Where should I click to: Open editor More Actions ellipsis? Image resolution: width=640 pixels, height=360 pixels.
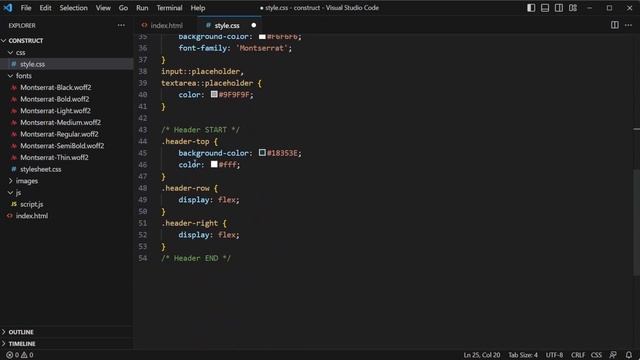pyautogui.click(x=628, y=25)
